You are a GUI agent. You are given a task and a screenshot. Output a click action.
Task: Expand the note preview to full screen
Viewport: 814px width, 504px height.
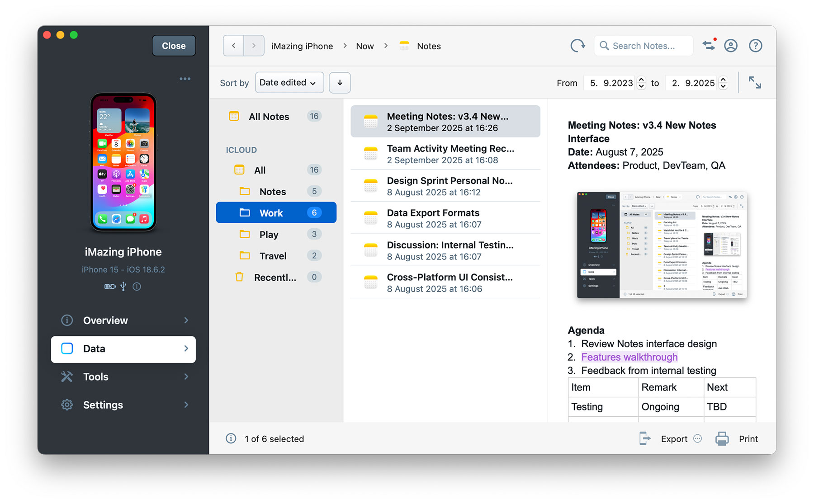755,83
